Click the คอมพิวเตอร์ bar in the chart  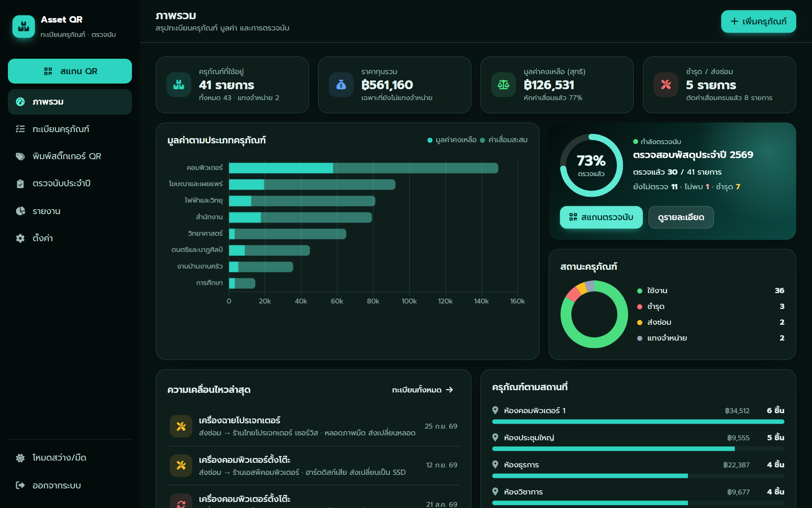tap(364, 168)
